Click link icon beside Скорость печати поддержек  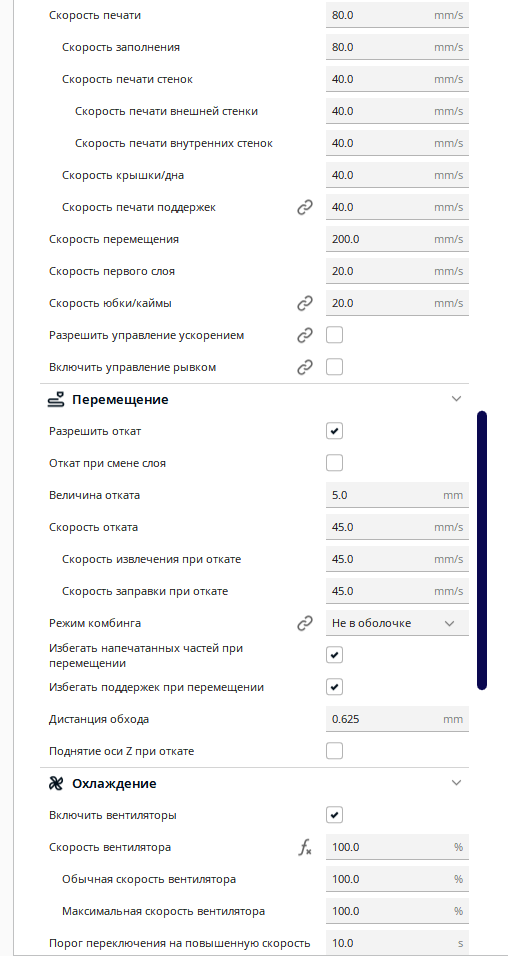305,207
